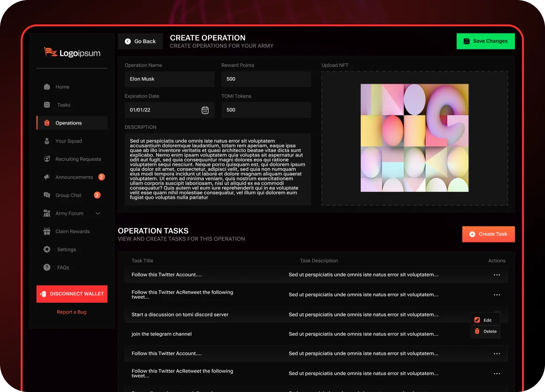
Task: Click the Report a Bug link
Action: tap(71, 312)
